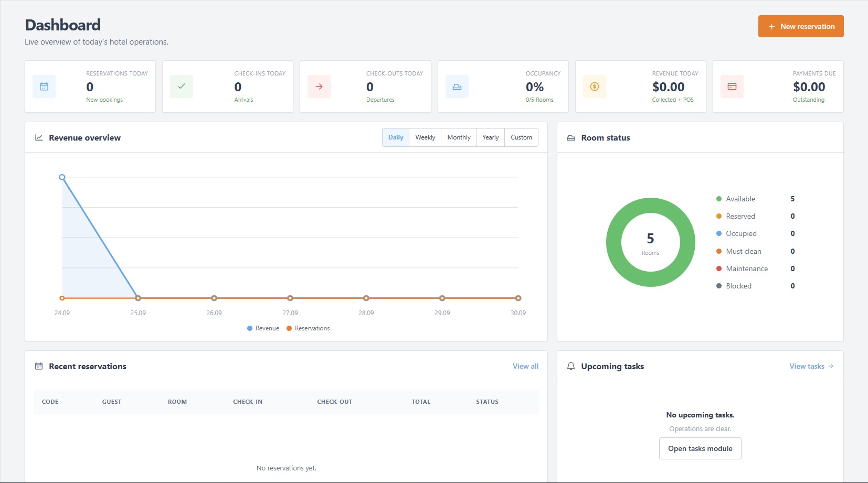
Task: Click the Occupancy bed icon
Action: click(457, 87)
